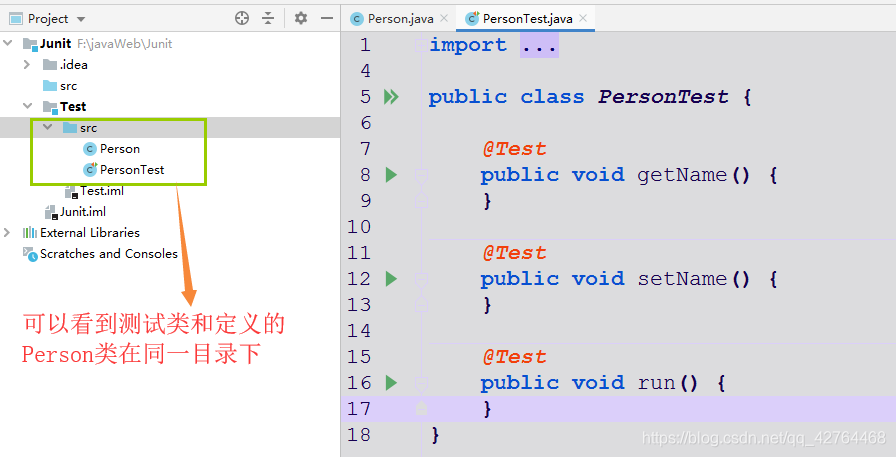Open the PersonTest class in tree
This screenshot has width=896, height=457.
tap(132, 170)
